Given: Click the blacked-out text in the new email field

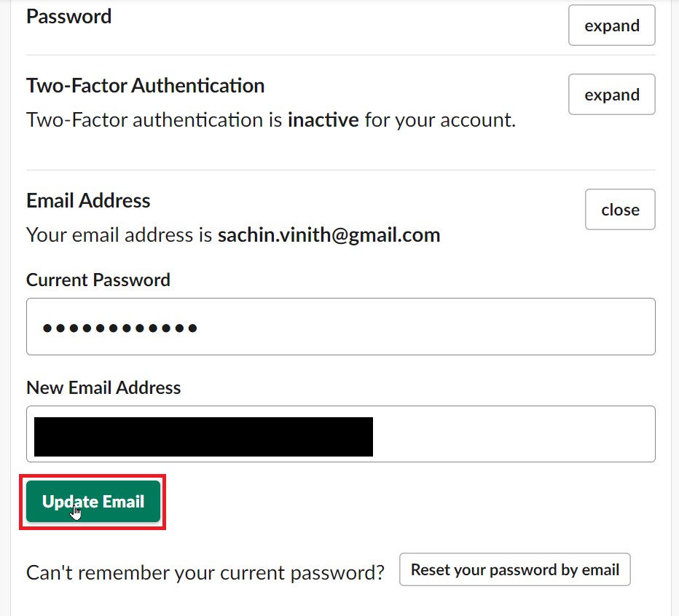Looking at the screenshot, I should (203, 436).
